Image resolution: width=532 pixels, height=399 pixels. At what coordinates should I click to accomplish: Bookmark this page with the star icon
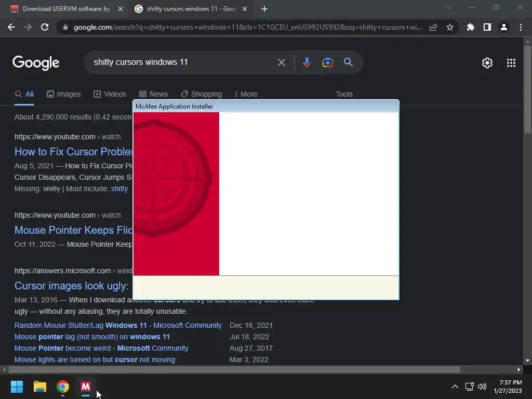pyautogui.click(x=450, y=27)
